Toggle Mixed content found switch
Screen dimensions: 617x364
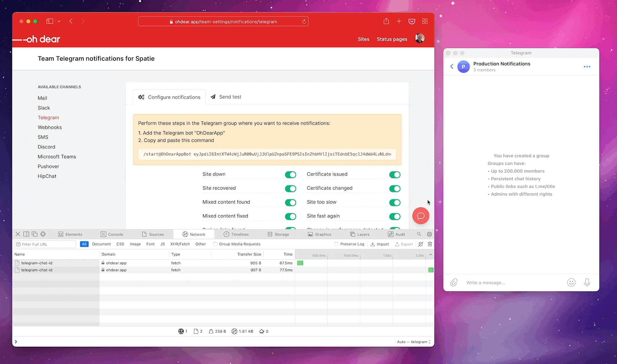[x=290, y=203]
